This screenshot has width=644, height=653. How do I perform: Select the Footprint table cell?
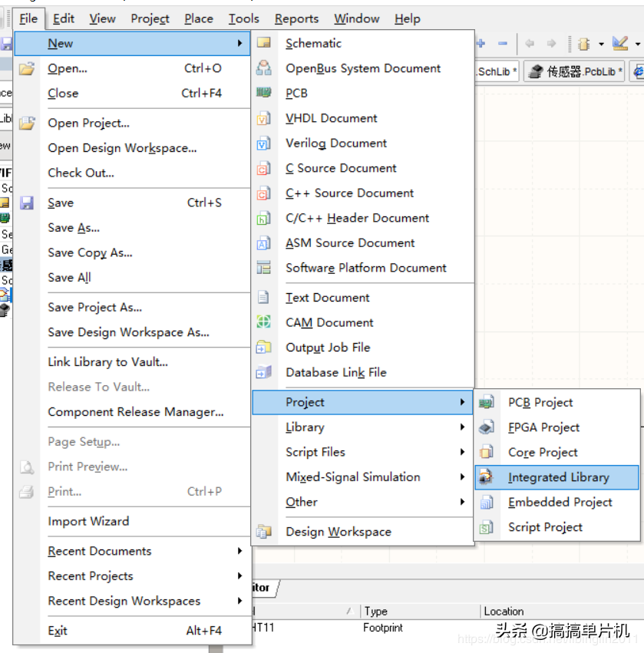point(383,628)
